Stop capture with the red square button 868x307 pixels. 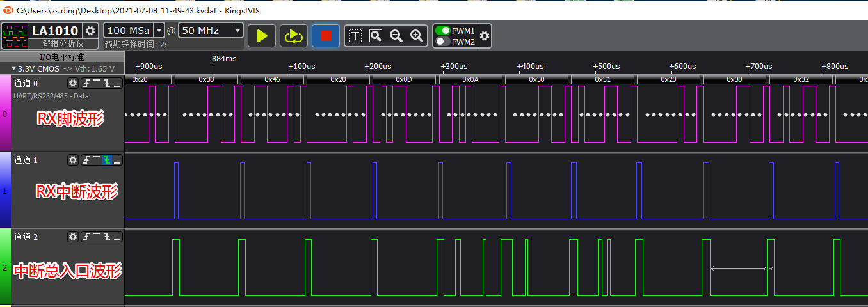click(x=326, y=36)
